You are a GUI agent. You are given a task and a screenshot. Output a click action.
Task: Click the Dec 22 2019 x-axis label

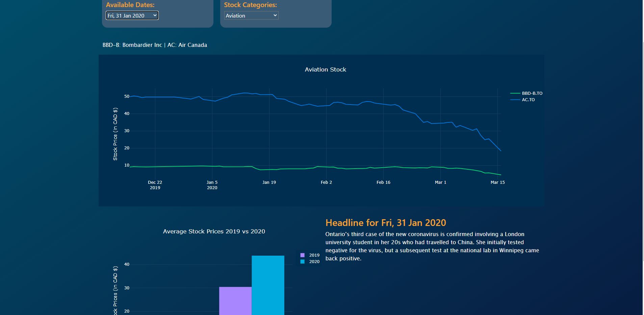click(x=155, y=185)
